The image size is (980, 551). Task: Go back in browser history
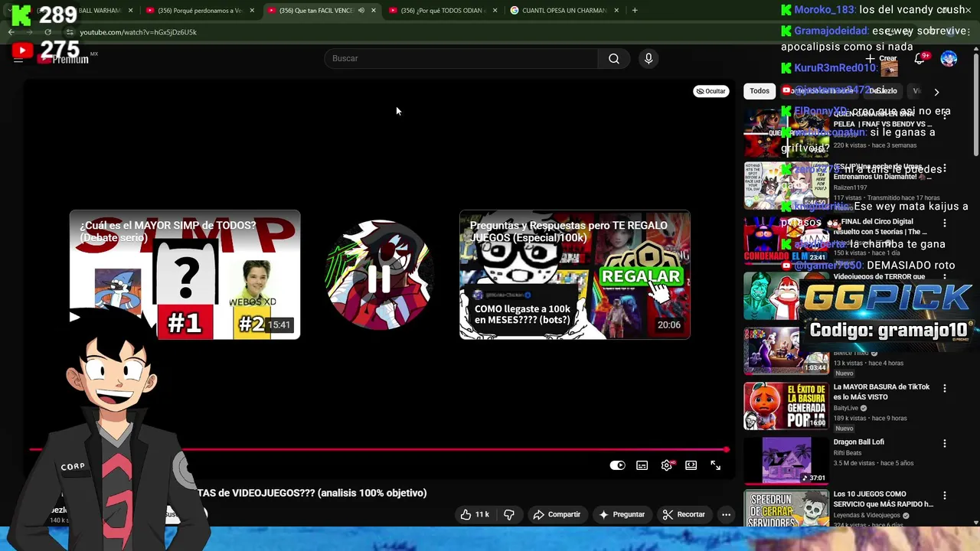(x=11, y=32)
